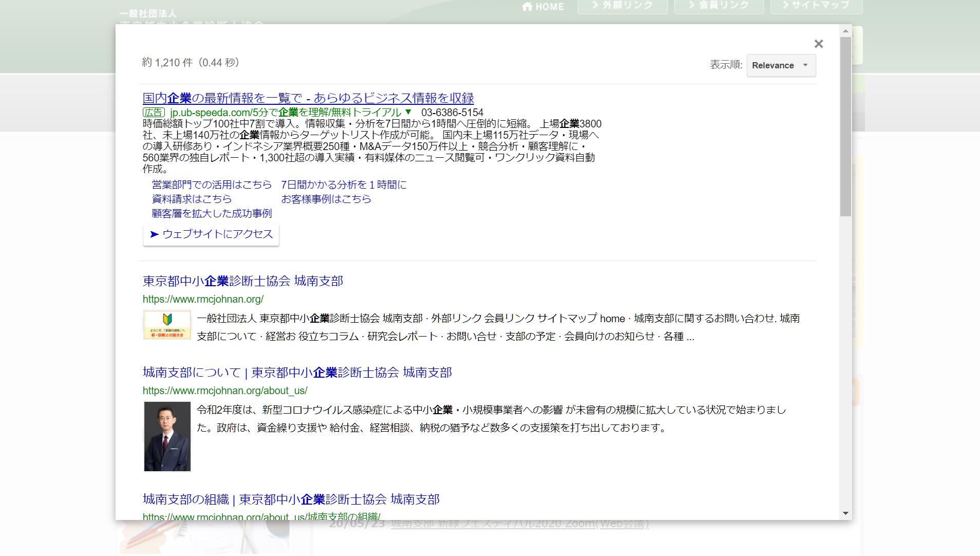
Task: Open the 城南支部について result title
Action: point(297,373)
